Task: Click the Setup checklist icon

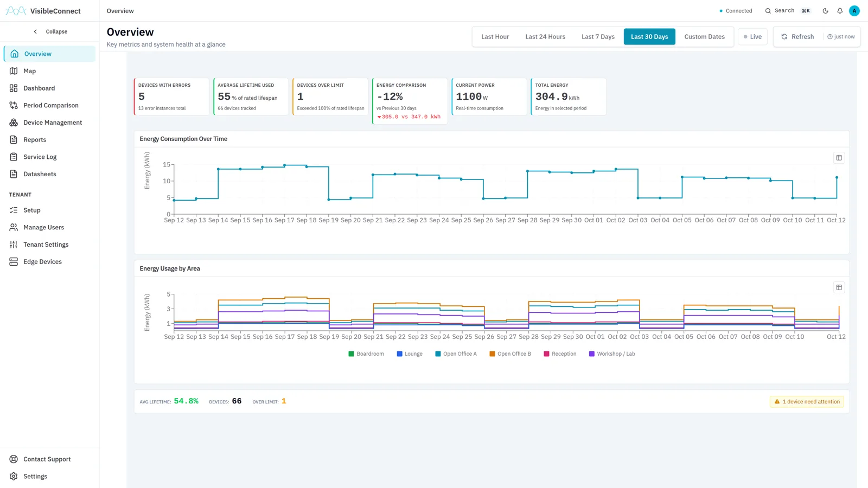Action: pyautogui.click(x=14, y=210)
